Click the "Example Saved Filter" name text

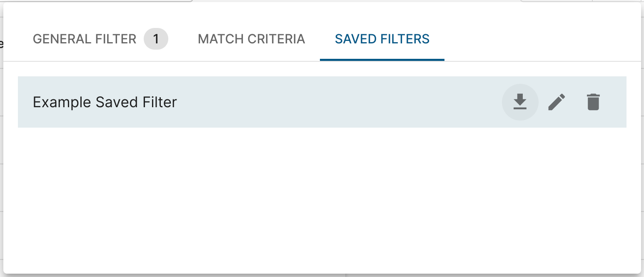[105, 102]
